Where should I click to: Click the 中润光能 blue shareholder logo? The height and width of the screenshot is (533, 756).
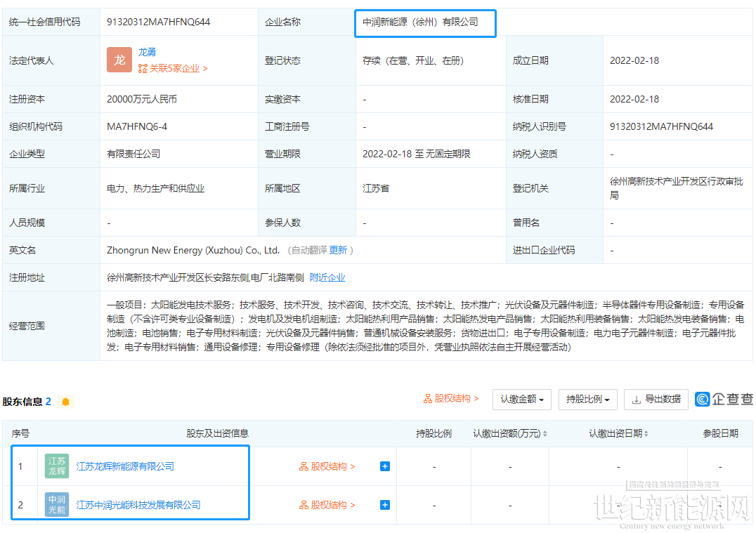[x=57, y=505]
